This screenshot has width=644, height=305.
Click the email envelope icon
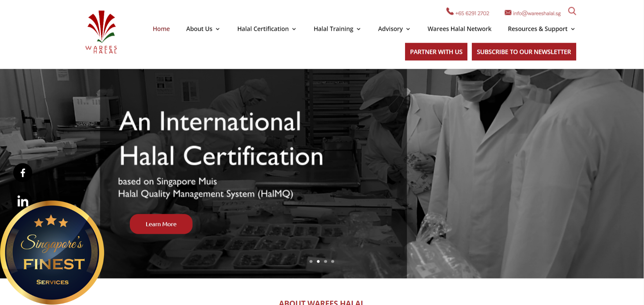pos(508,13)
